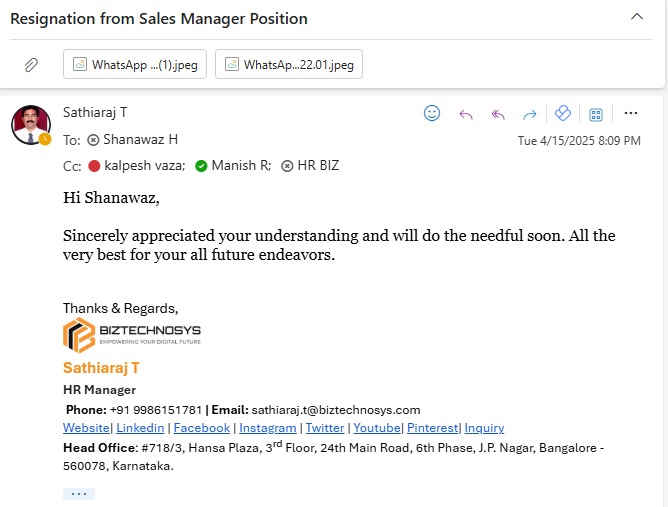
Task: Open the Youtube signature link
Action: 374,427
